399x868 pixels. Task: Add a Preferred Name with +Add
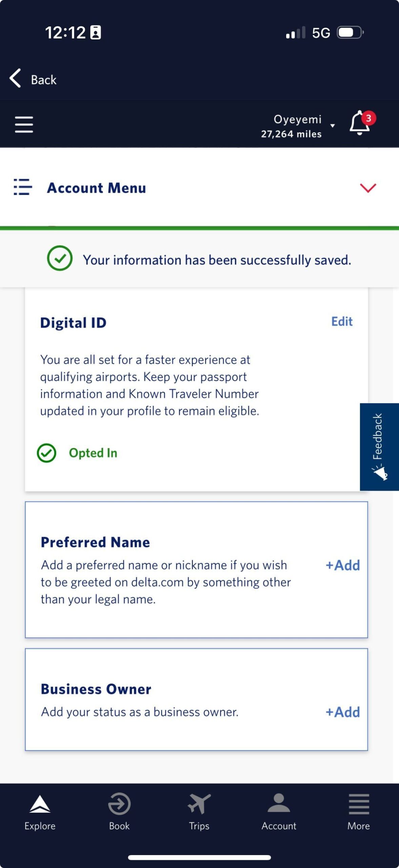[343, 565]
